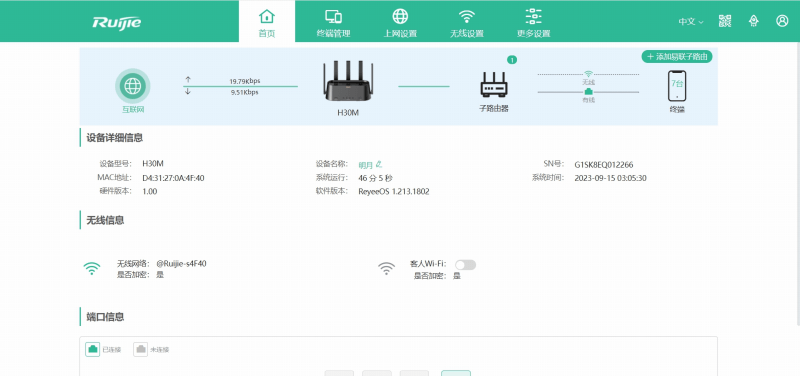The width and height of the screenshot is (800, 376).
Task: Open the user account icon
Action: tap(782, 21)
